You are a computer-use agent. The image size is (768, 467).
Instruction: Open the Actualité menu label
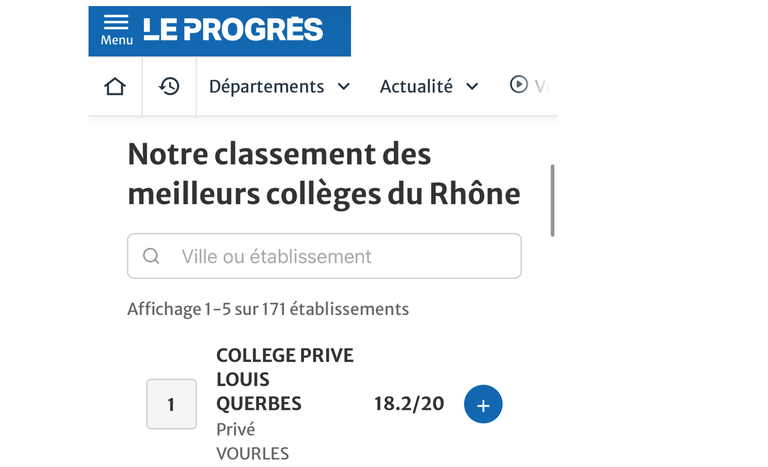tap(416, 87)
